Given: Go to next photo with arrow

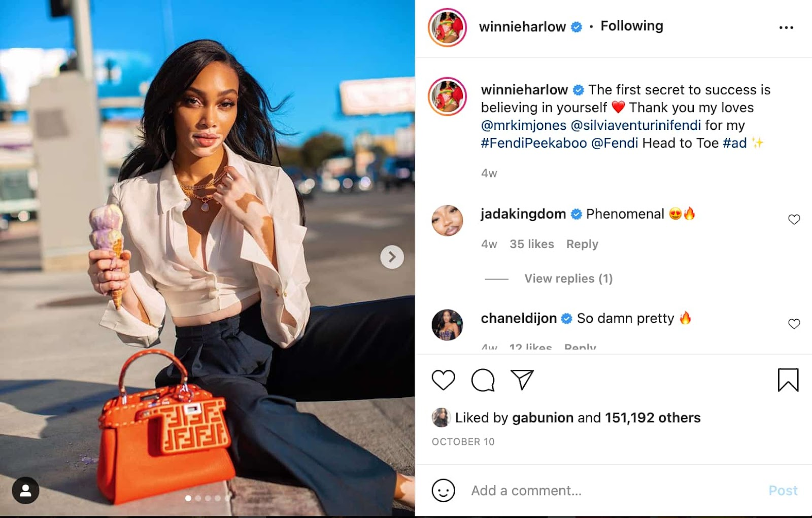Looking at the screenshot, I should [x=392, y=257].
